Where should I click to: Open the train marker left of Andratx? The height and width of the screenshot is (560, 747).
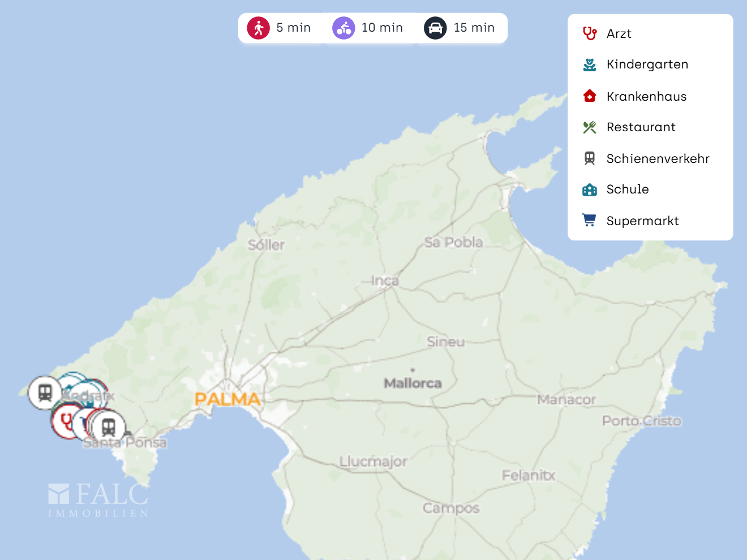[x=45, y=392]
